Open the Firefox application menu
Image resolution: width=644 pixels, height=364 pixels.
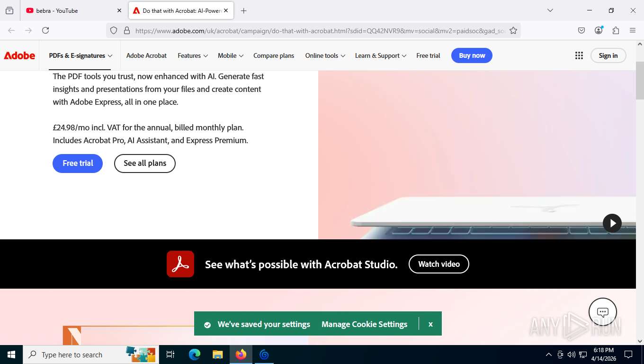pyautogui.click(x=633, y=30)
